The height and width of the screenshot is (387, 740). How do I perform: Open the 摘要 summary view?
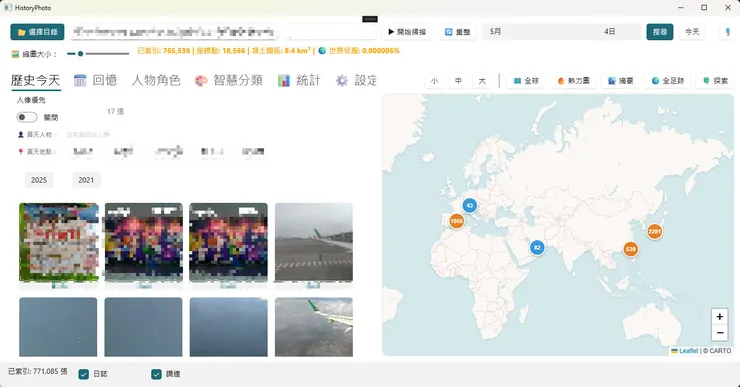coord(620,81)
